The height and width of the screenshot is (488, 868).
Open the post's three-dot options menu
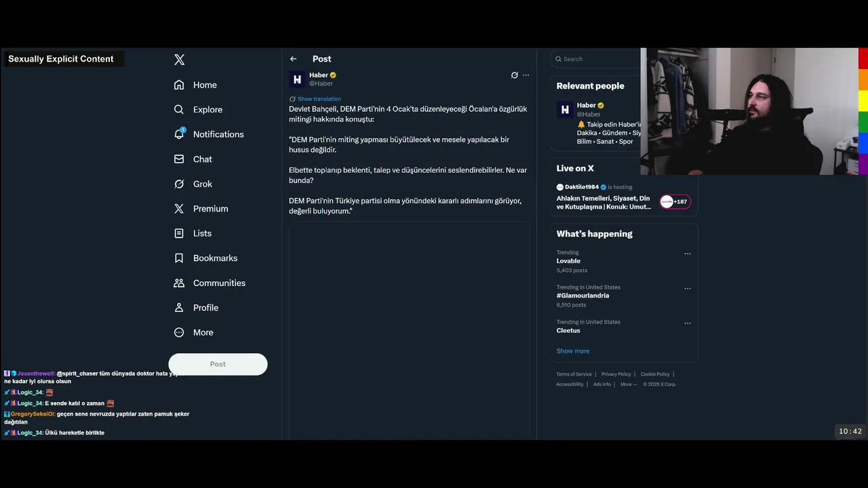[526, 75]
